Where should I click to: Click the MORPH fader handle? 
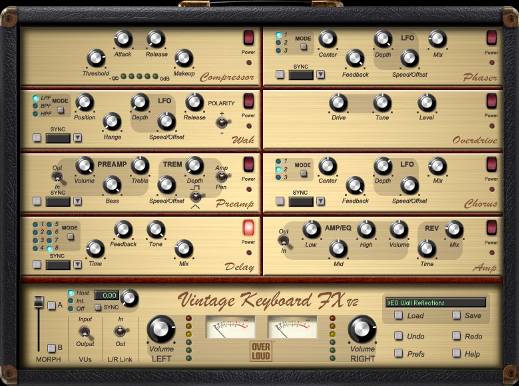click(x=39, y=302)
